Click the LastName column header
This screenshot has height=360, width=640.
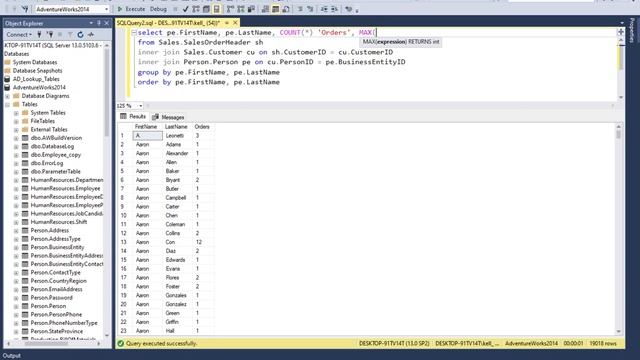[176, 127]
